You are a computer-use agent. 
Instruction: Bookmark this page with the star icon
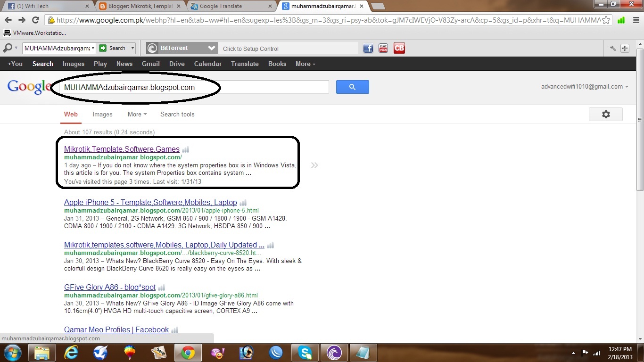click(606, 20)
